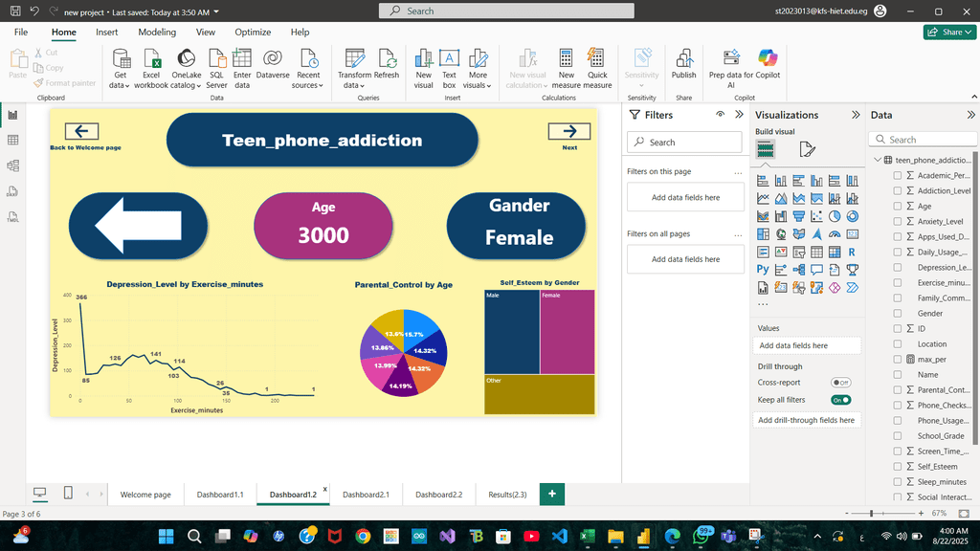This screenshot has width=980, height=551.
Task: Switch to the Dashboard2.1 page tab
Action: click(366, 495)
